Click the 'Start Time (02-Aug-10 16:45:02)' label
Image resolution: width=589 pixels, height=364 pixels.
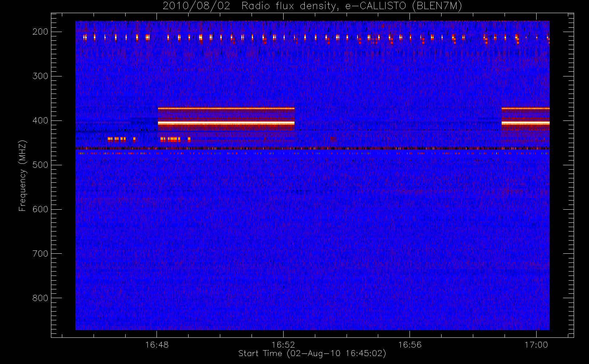click(x=312, y=353)
